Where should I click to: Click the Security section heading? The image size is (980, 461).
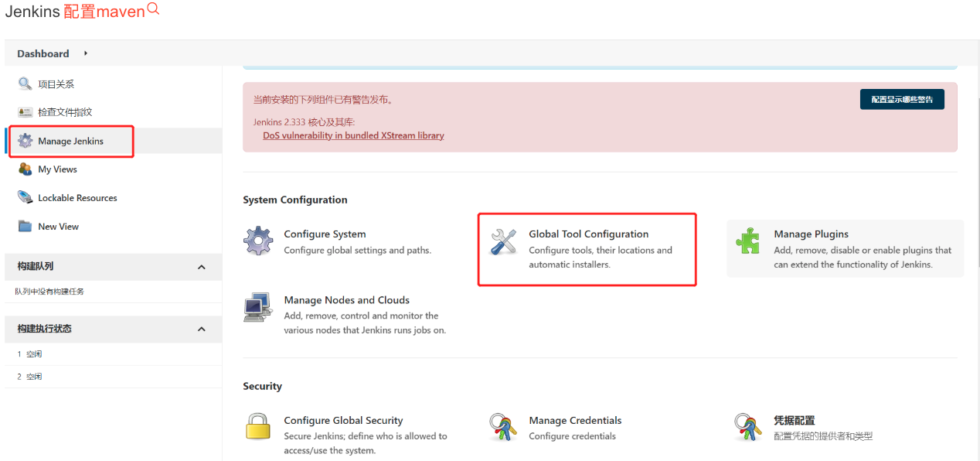[262, 386]
